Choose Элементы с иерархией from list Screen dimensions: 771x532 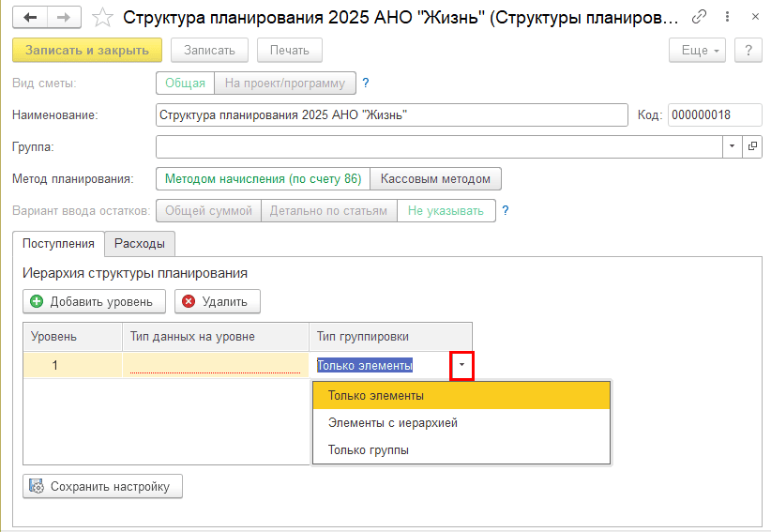coord(392,423)
